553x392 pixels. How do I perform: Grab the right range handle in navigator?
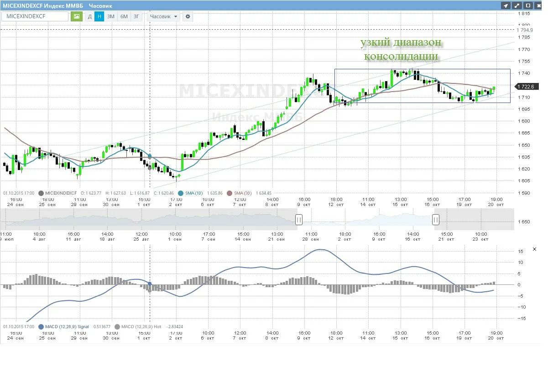point(436,220)
